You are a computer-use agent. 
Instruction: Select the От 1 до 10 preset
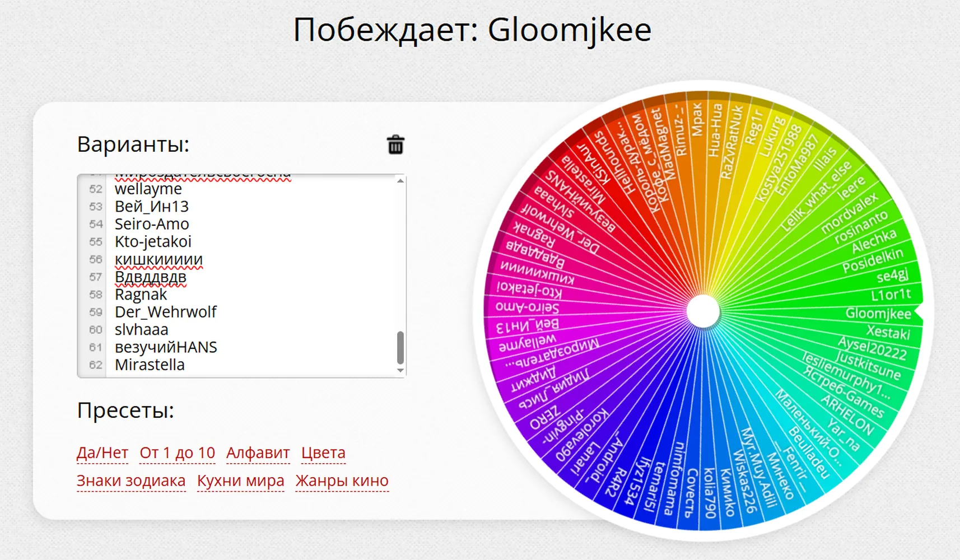177,452
